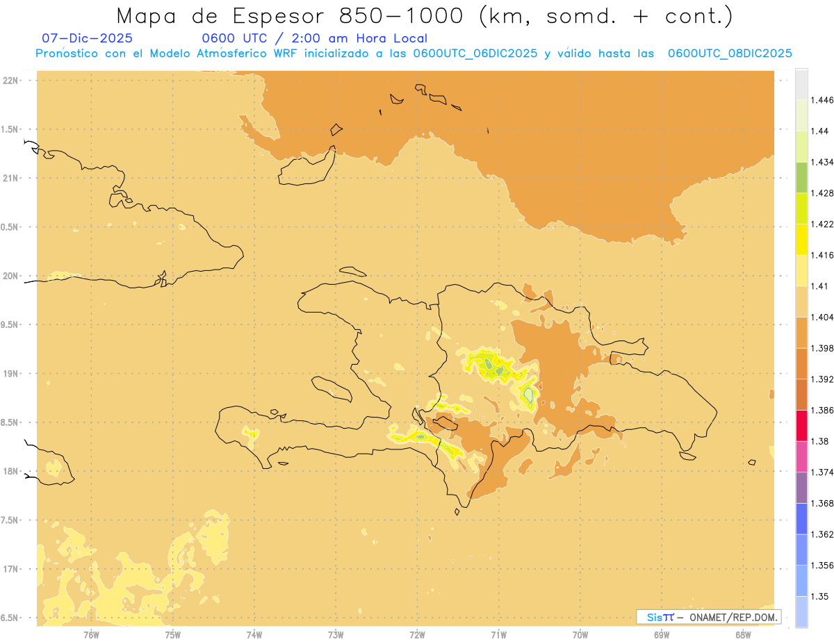Click the '19N' latitude label
Viewport: 834px width, 644px height.
pos(10,374)
